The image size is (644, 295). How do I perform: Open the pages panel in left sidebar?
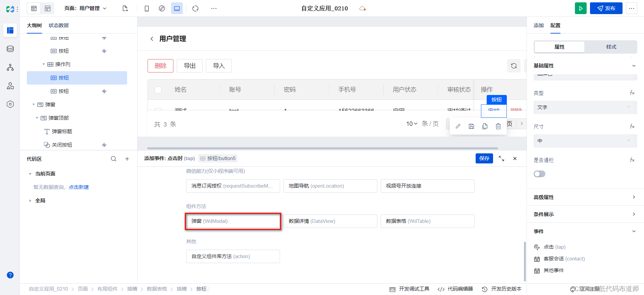pyautogui.click(x=10, y=30)
